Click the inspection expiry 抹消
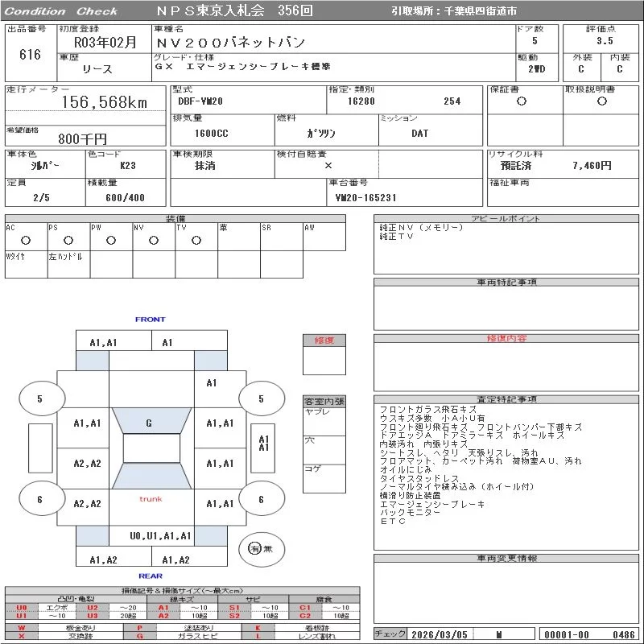 [205, 166]
